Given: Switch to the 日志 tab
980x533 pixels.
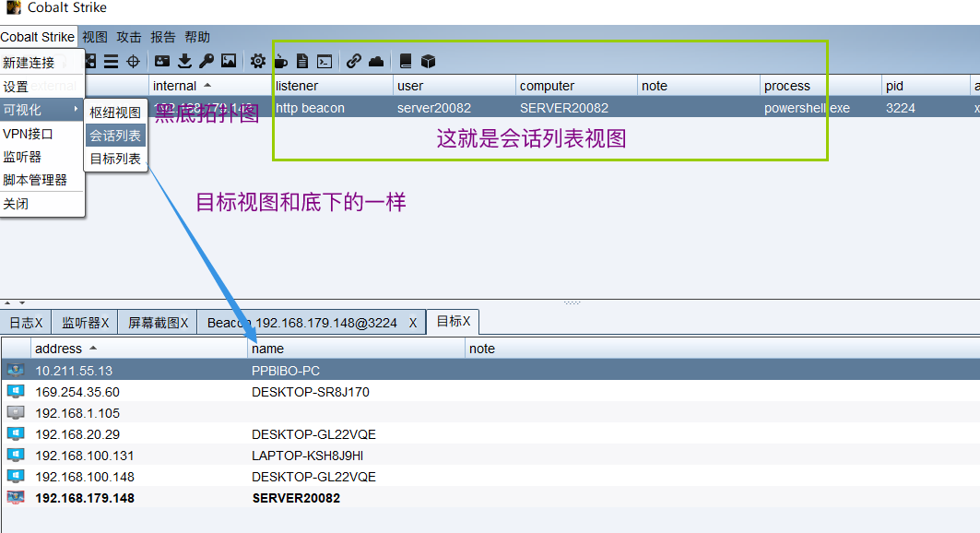Looking at the screenshot, I should click(x=26, y=323).
